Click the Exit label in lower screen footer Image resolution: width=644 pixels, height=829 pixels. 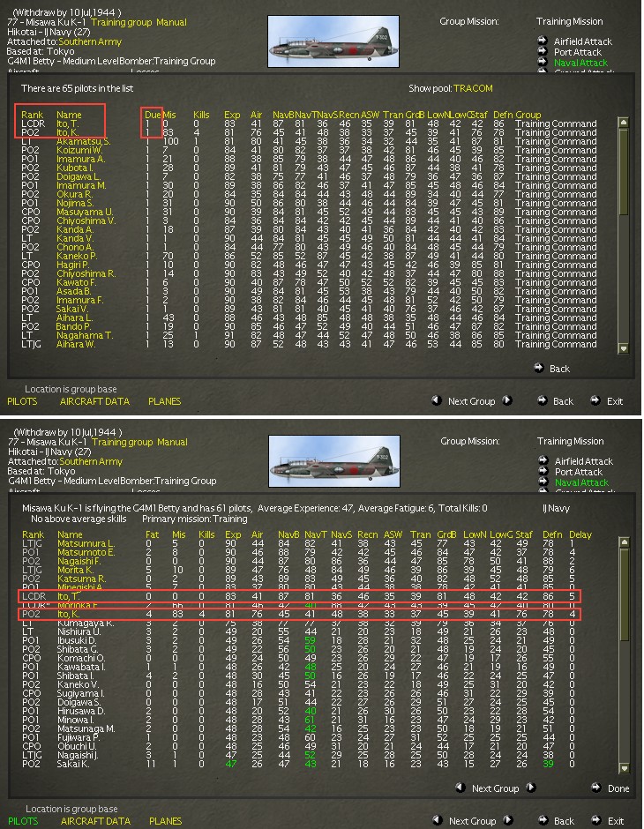tap(616, 821)
